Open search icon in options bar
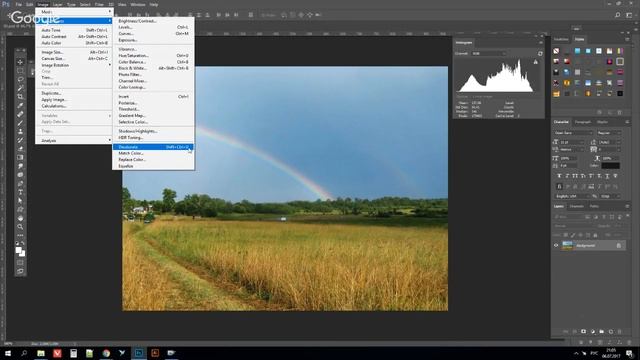Image resolution: width=640 pixels, height=360 pixels. [618, 15]
